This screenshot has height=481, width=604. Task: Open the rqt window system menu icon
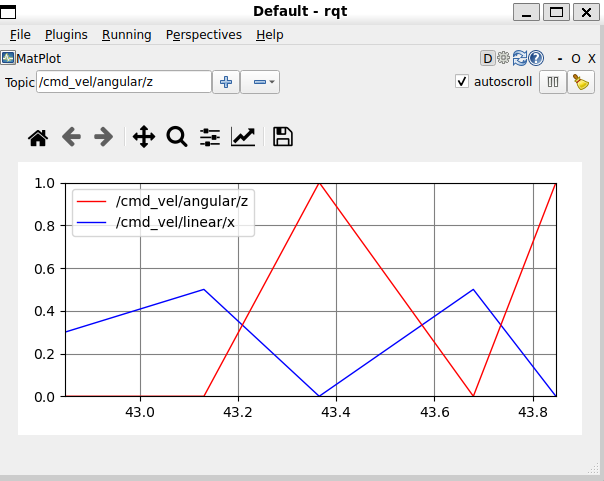(8, 12)
